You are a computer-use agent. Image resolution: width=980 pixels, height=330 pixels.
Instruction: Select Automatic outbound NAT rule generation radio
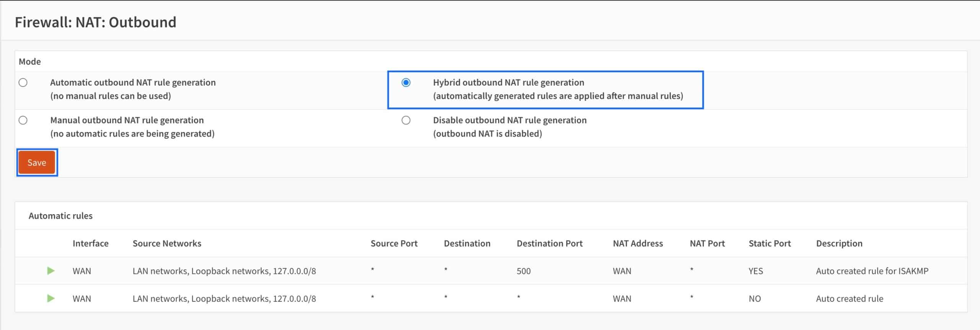(23, 83)
